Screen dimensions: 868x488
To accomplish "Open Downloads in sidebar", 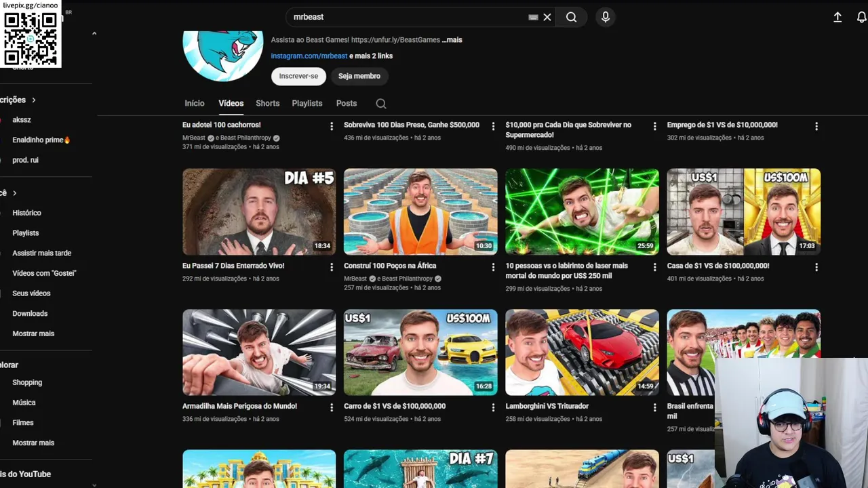I will coord(30,314).
